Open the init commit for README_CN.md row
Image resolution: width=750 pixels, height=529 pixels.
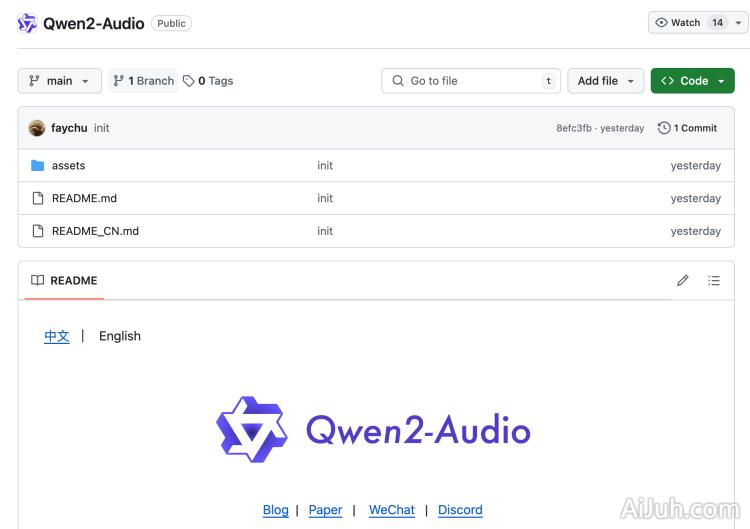[325, 231]
